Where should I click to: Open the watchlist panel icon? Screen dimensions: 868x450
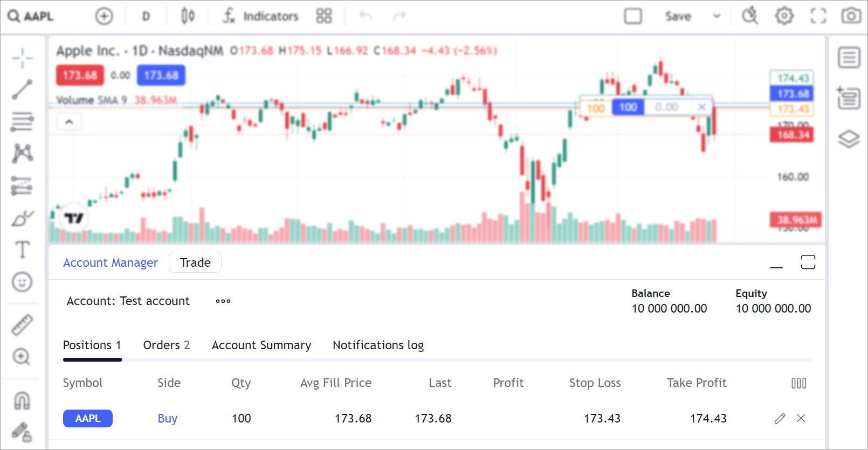[849, 57]
